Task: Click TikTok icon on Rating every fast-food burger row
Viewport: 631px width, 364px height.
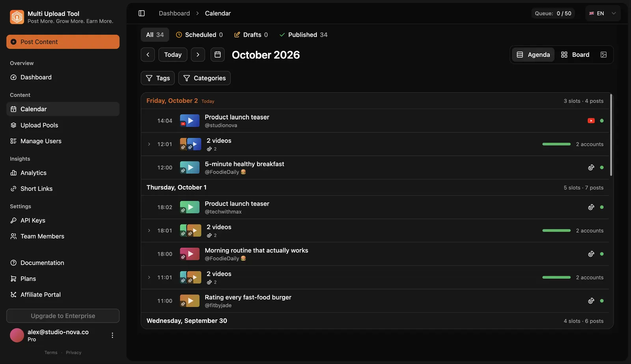Action: tap(591, 301)
